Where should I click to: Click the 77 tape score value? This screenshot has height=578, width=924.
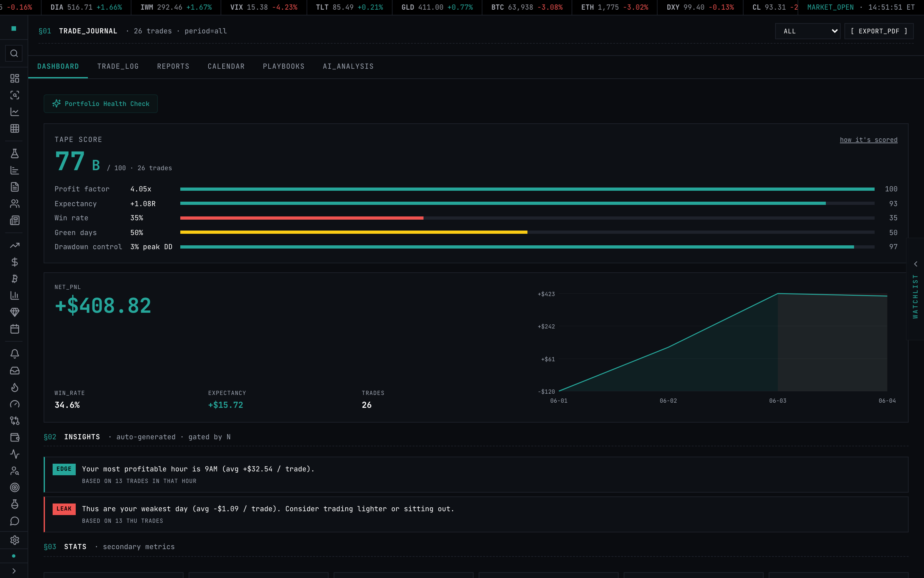(x=70, y=161)
